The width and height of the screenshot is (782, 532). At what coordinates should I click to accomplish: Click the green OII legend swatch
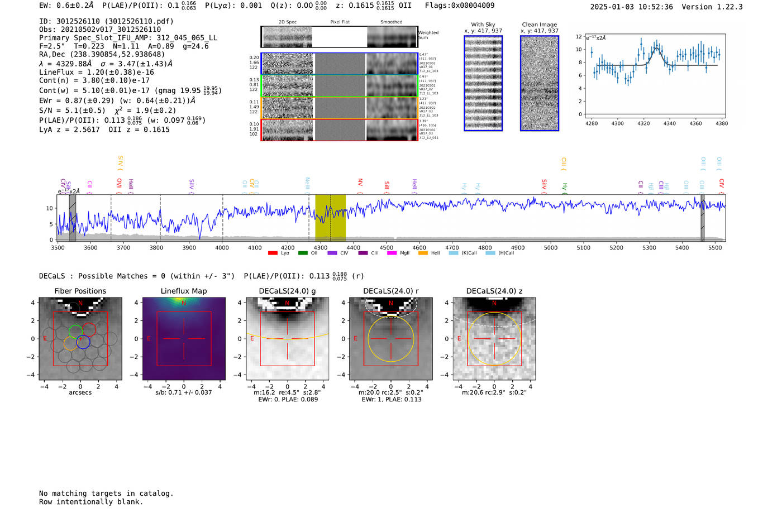point(303,253)
